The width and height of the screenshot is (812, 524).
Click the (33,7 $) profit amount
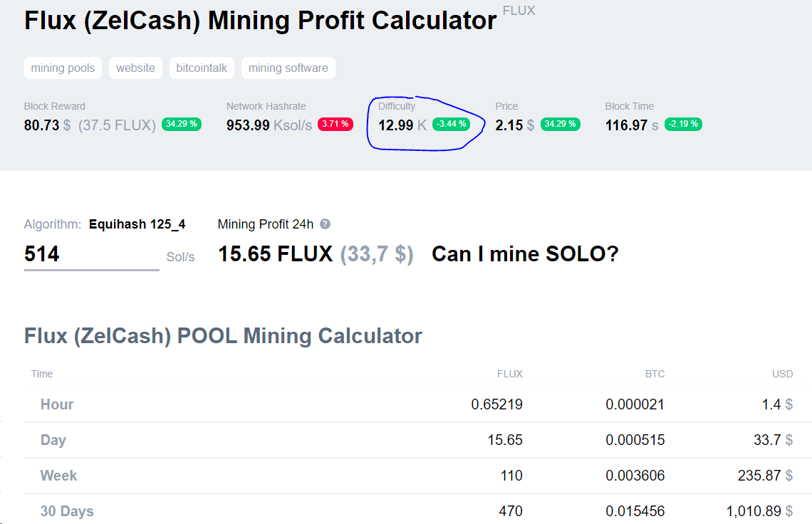(x=377, y=254)
